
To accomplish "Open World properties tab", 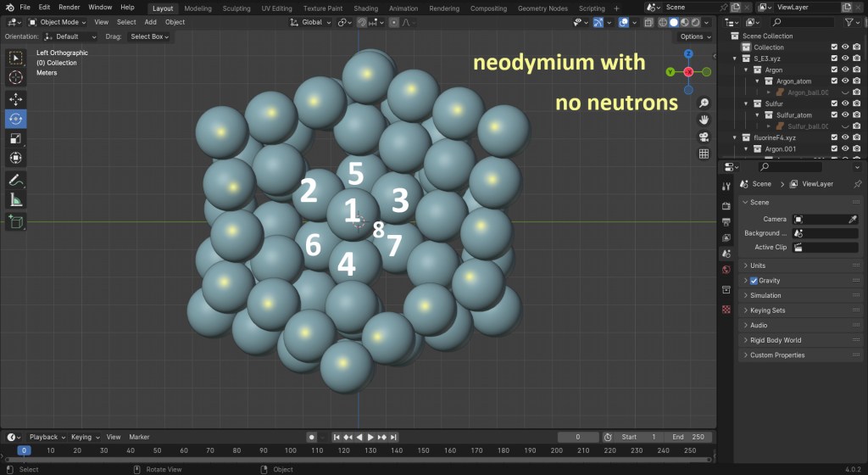I will click(726, 270).
